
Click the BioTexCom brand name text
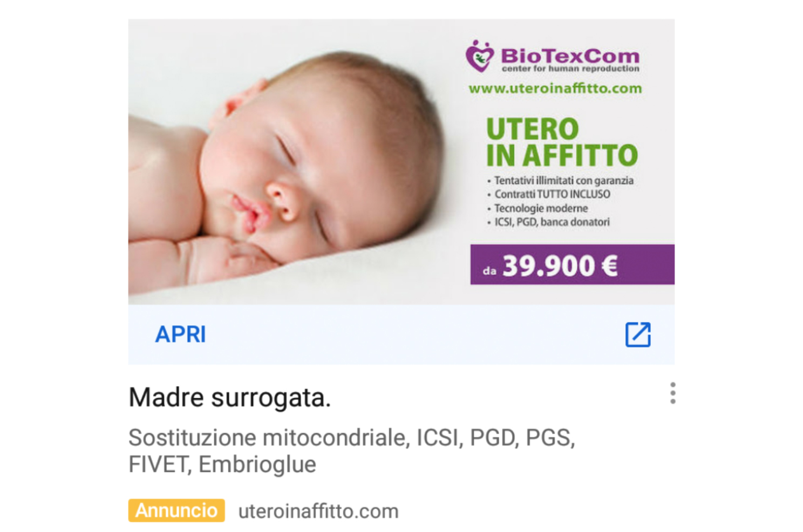(570, 56)
